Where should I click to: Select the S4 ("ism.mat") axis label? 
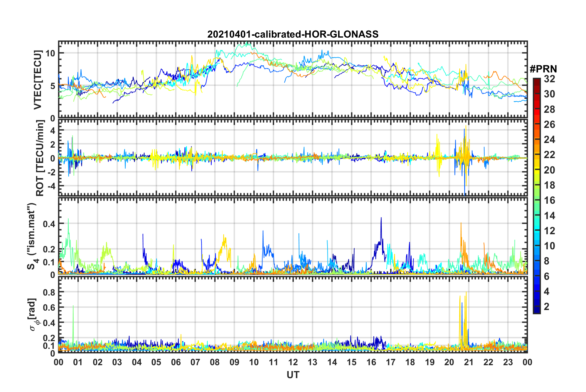(x=32, y=236)
